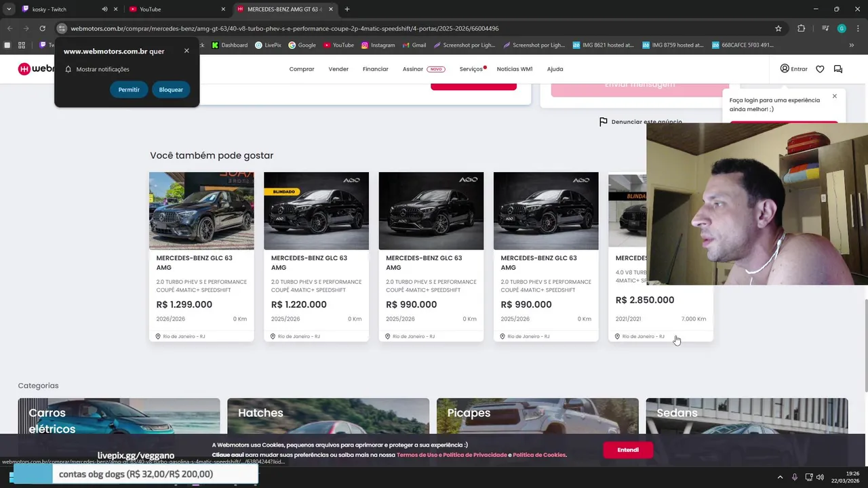This screenshot has width=868, height=488.
Task: Show more bookmarks via the overflow chevron
Action: 852,45
